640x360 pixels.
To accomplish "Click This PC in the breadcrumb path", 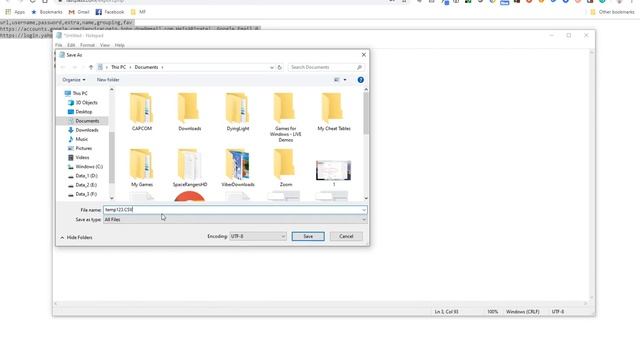I will coord(118,67).
